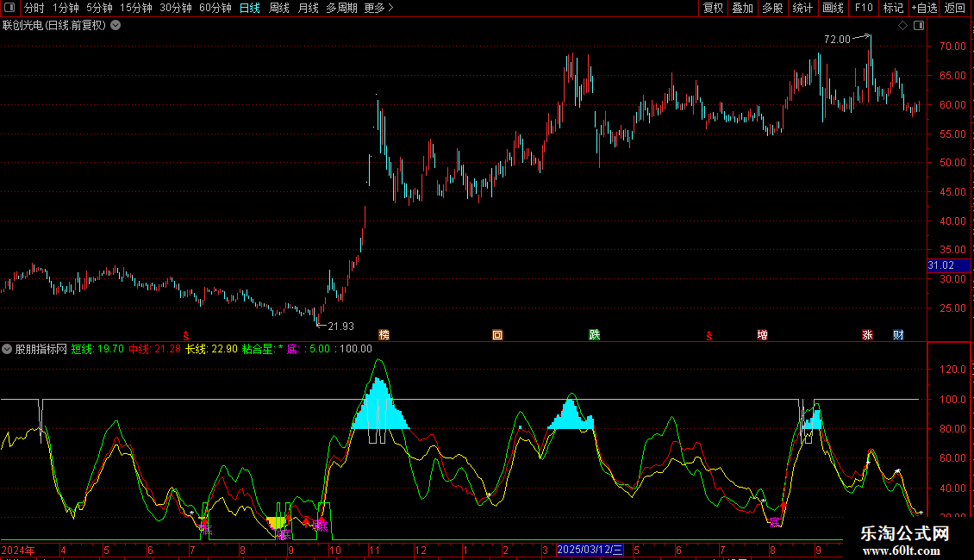Switch to 周线 weekly chart
This screenshot has height=560, width=974.
(279, 8)
